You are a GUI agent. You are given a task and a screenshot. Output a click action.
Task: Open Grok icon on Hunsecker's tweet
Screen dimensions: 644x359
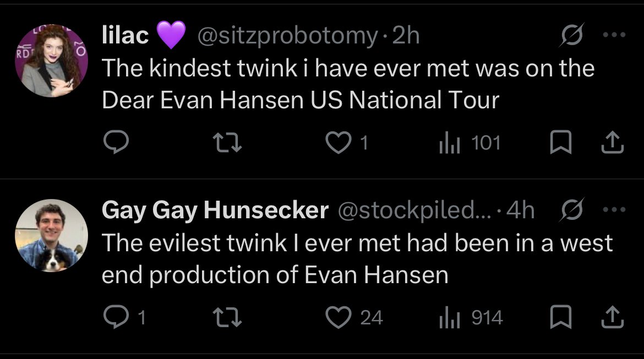572,209
